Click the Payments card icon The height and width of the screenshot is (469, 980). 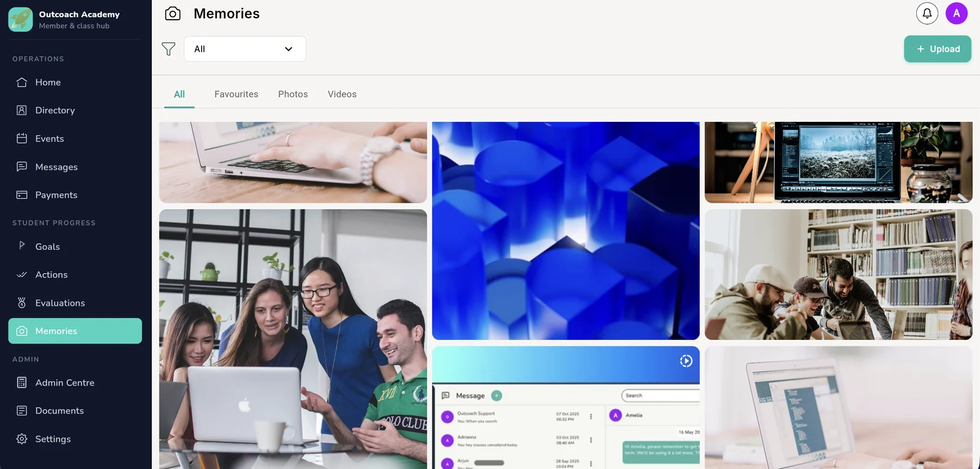pos(22,195)
